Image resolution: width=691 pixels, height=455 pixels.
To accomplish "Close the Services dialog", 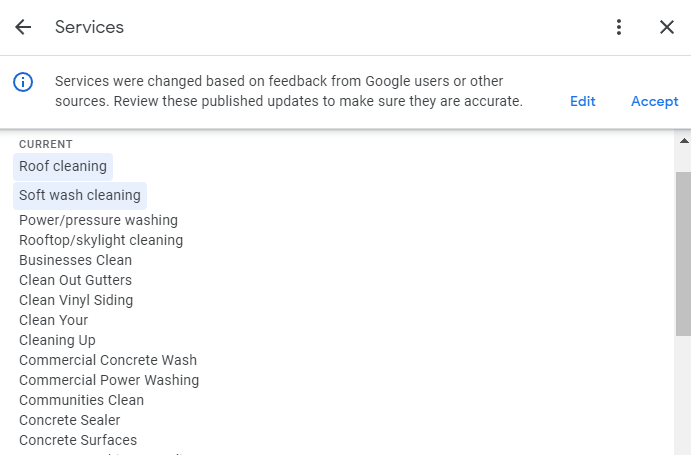I will (667, 27).
